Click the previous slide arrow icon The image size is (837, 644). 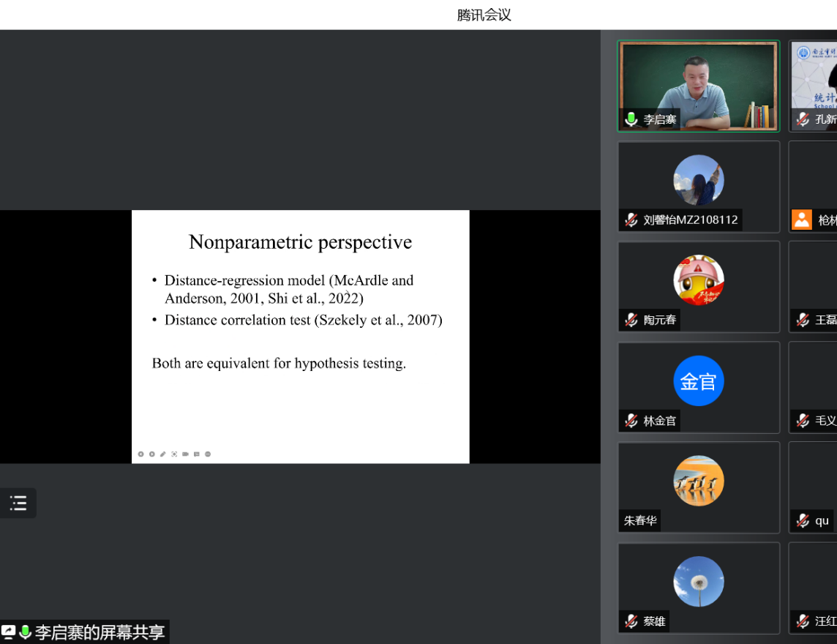(x=141, y=454)
